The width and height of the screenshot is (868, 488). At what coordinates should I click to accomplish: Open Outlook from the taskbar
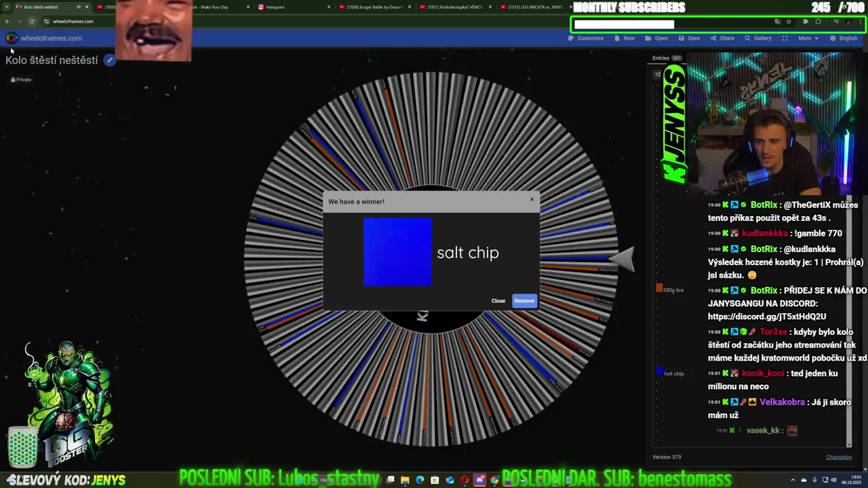(450, 480)
